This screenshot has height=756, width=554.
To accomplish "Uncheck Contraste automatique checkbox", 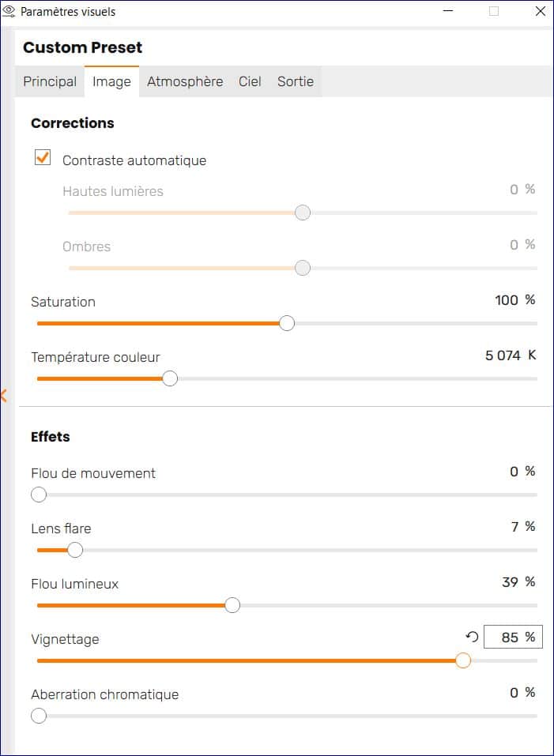I will 43,157.
